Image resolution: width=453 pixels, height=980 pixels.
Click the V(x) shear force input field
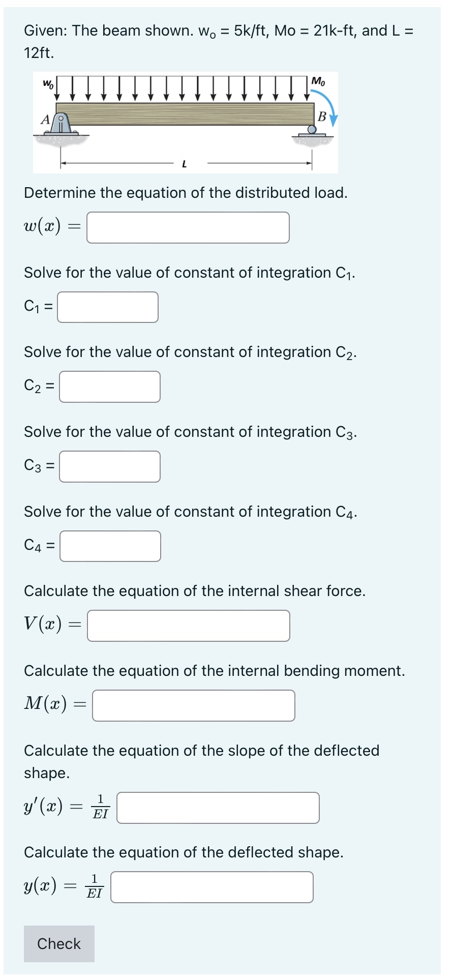point(188,626)
